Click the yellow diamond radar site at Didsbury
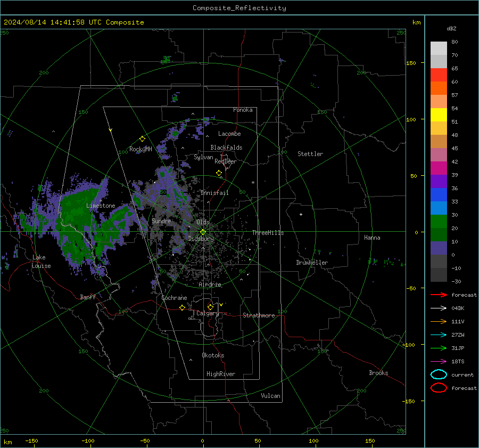Screen dimensions: 479x448 pyautogui.click(x=203, y=232)
